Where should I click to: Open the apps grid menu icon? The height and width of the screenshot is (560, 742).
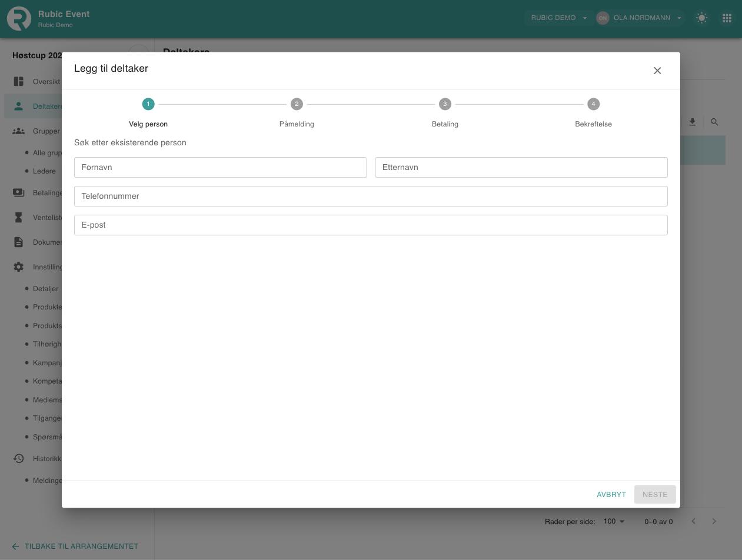coord(727,18)
